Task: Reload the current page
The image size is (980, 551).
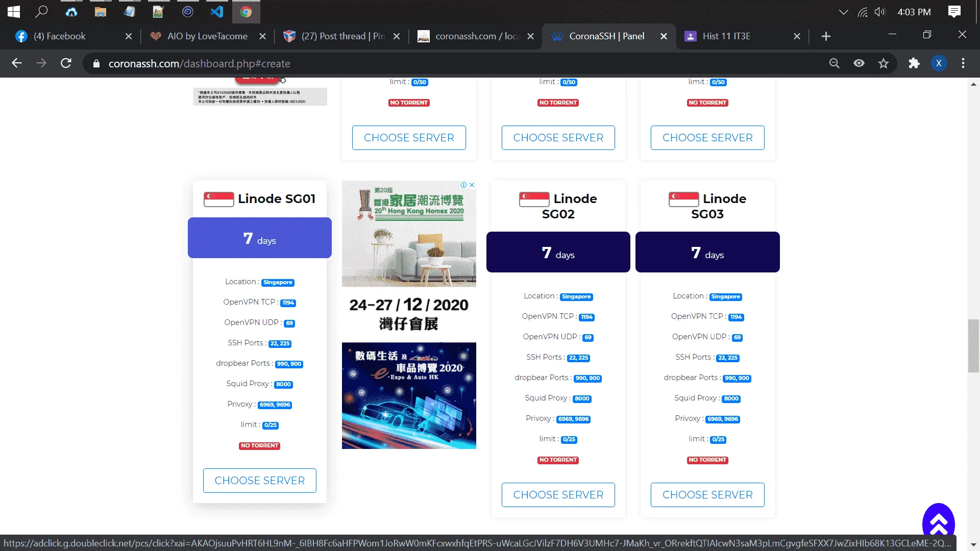Action: click(66, 63)
